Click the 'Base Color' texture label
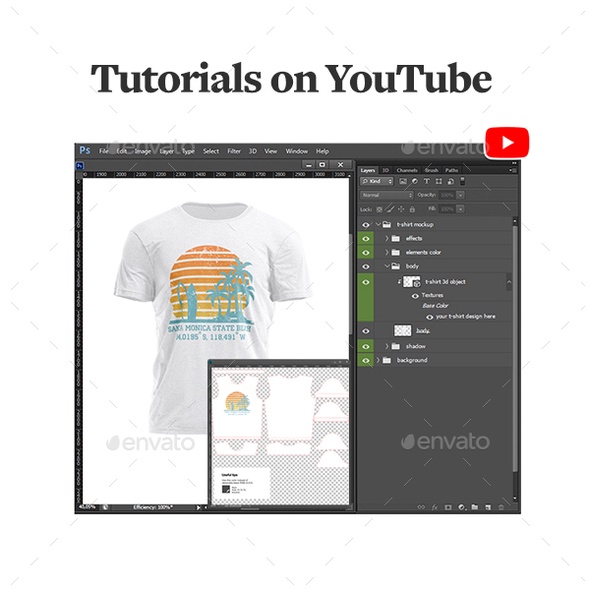Screen dimensions: 590x590 [x=435, y=306]
